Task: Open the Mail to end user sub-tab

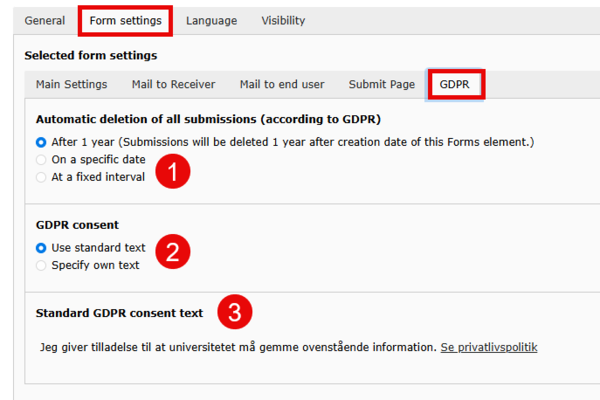Action: (x=282, y=84)
